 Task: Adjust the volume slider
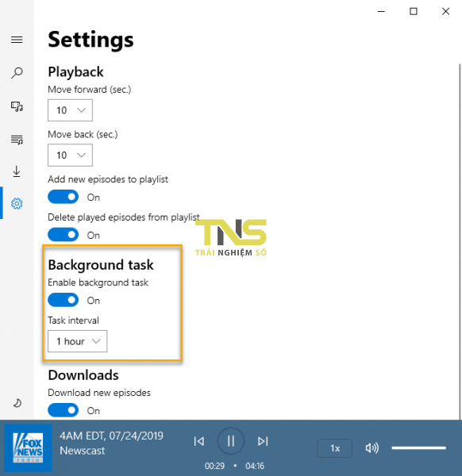(x=419, y=447)
